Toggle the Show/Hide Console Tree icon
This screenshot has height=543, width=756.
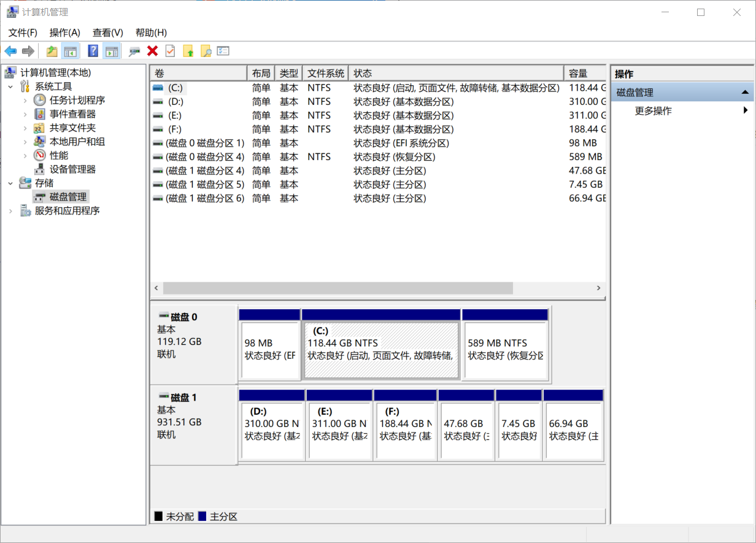tap(71, 51)
